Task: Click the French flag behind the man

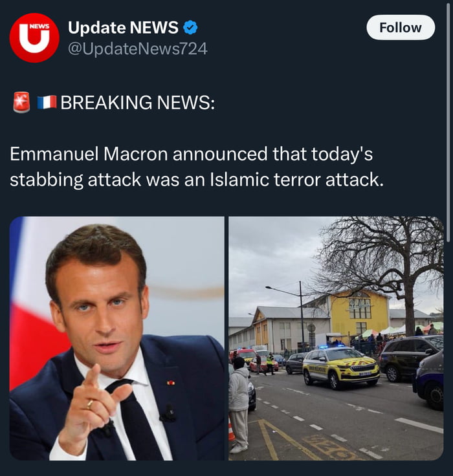Action: [x=29, y=323]
